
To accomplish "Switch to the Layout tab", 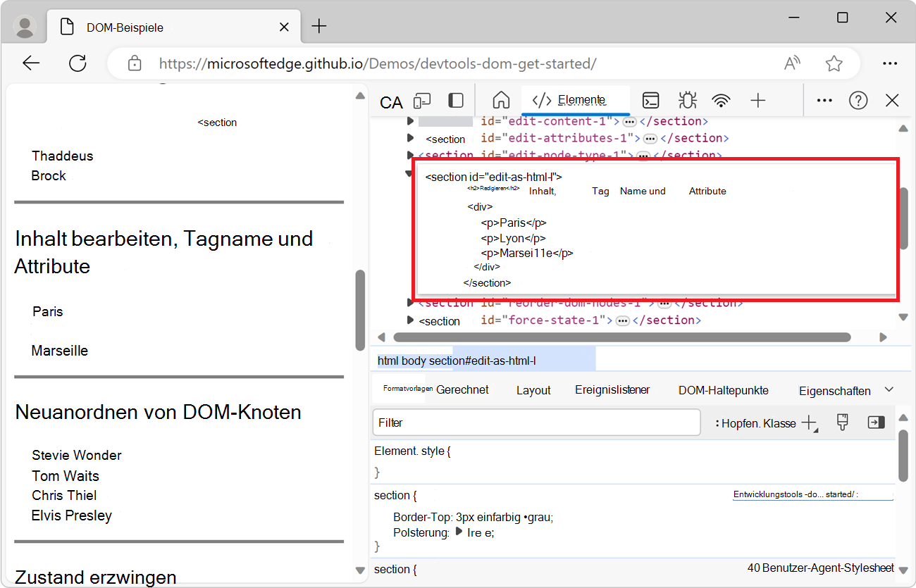I will point(533,389).
